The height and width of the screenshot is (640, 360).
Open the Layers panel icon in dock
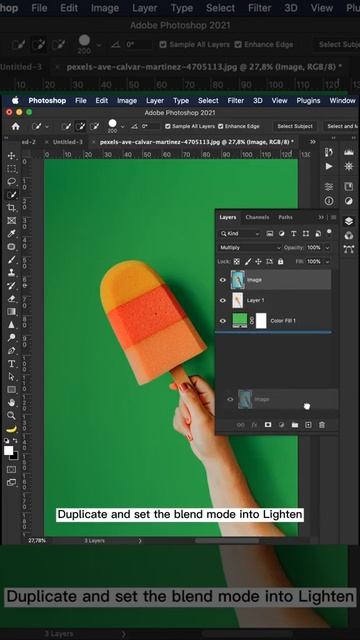349,221
